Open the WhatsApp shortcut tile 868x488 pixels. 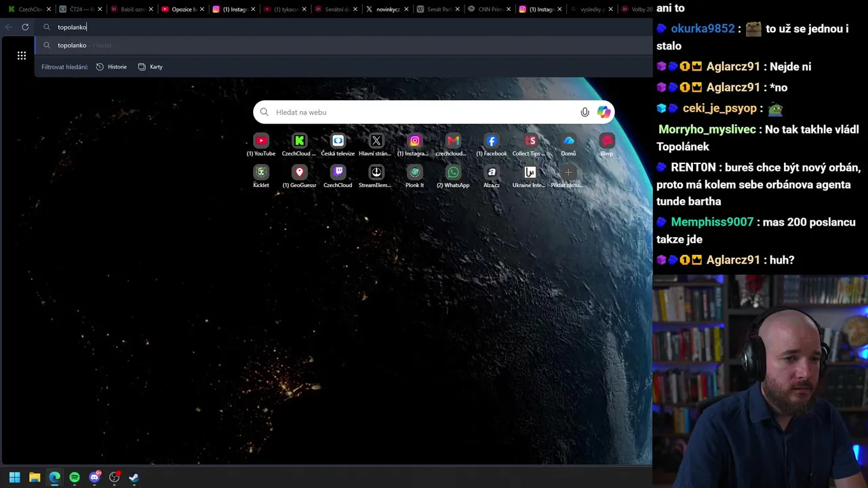pos(453,176)
